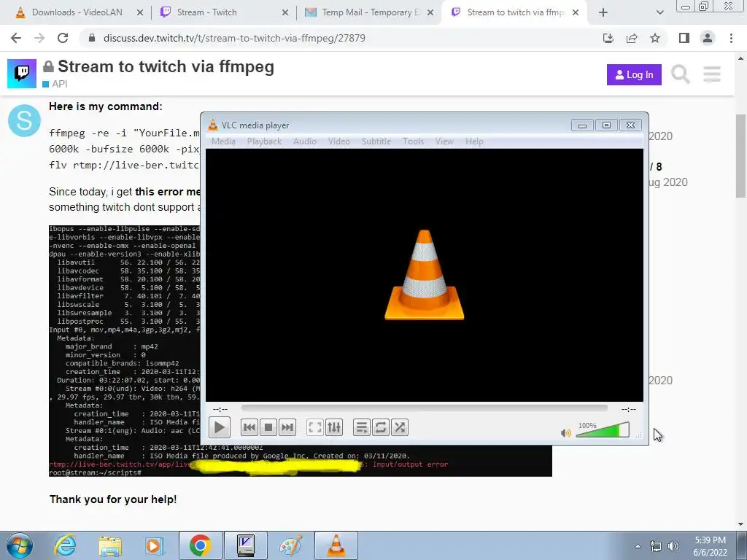Open the VLC Video menu
747x560 pixels.
[338, 141]
